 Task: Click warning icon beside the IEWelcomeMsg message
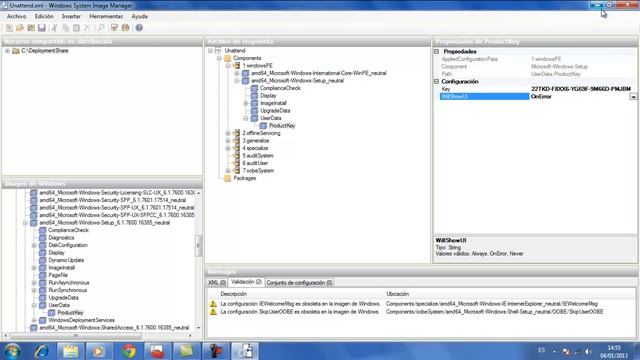[x=213, y=304]
